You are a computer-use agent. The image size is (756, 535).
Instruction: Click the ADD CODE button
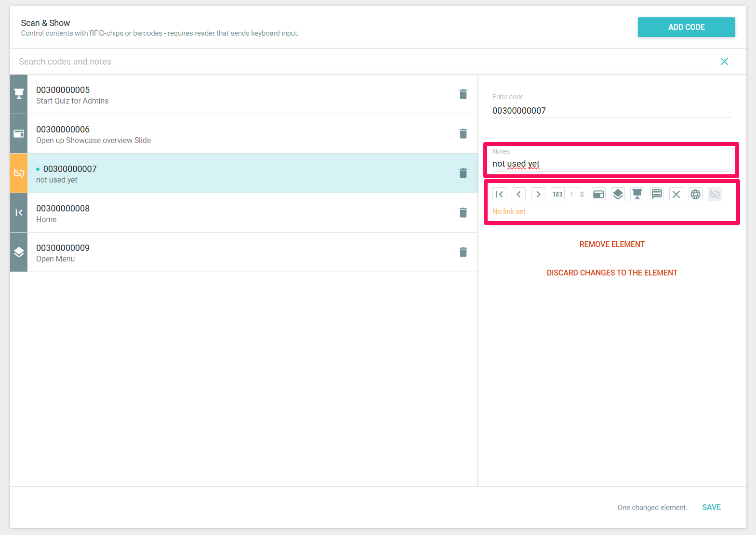[686, 27]
